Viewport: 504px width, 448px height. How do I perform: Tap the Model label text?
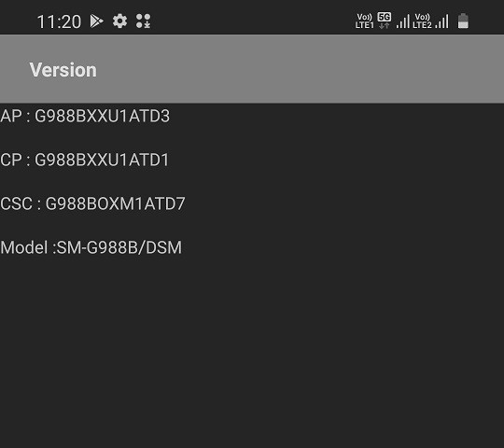pyautogui.click(x=24, y=247)
